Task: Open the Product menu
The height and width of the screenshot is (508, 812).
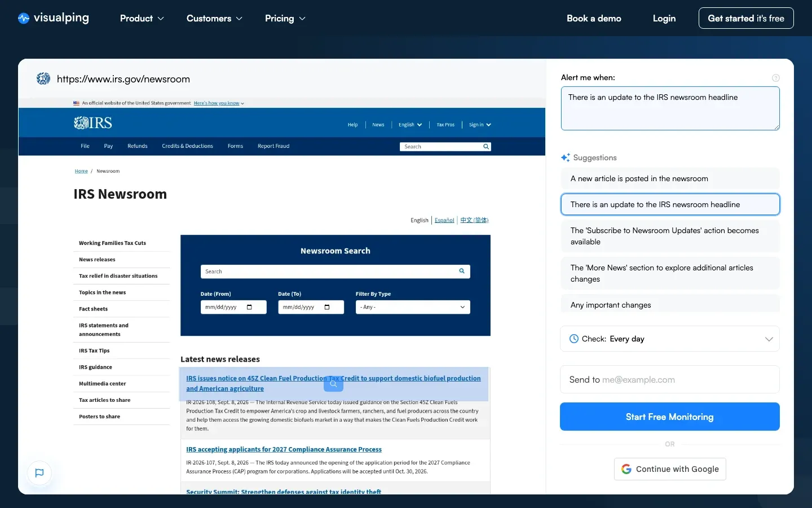Action: 142,18
